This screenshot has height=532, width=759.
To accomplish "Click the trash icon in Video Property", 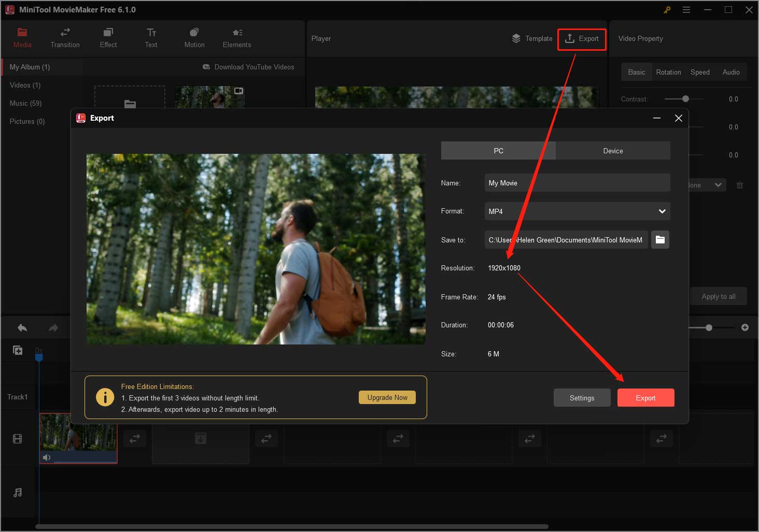I will [740, 185].
